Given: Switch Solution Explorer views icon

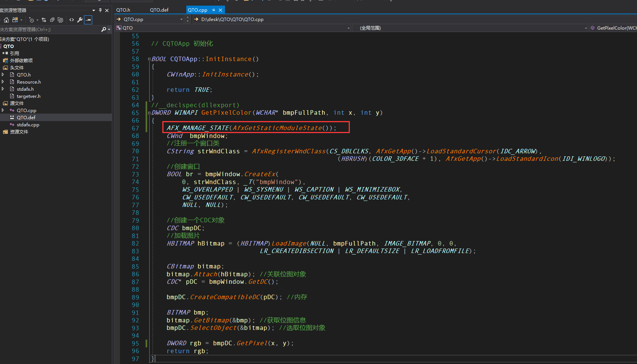Looking at the screenshot, I should click(x=15, y=20).
